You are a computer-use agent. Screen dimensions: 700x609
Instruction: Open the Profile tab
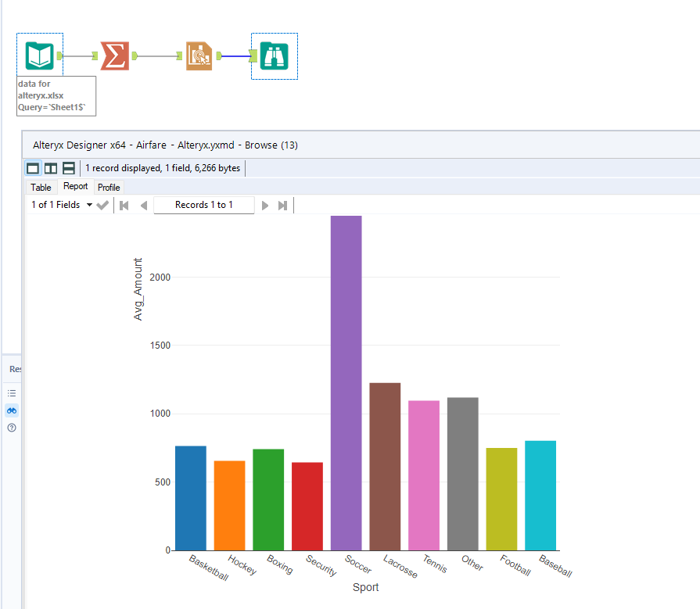click(x=109, y=187)
